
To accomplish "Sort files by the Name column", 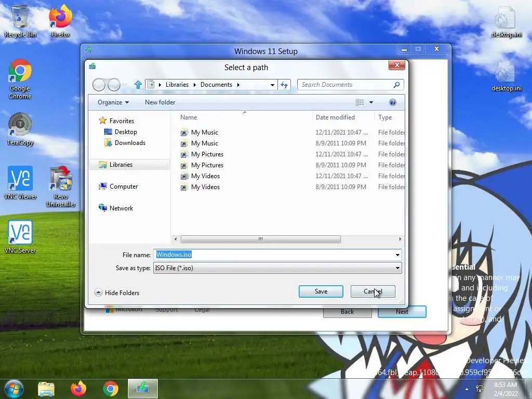I will [189, 117].
